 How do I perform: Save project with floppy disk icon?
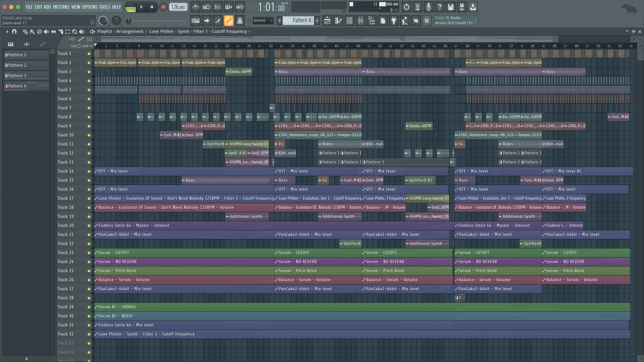tap(451, 7)
